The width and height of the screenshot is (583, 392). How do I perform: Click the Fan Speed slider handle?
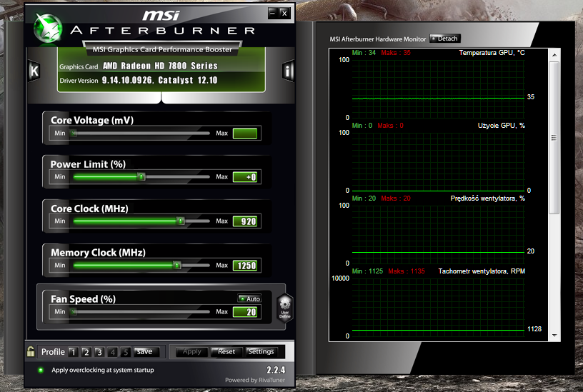[x=74, y=312]
